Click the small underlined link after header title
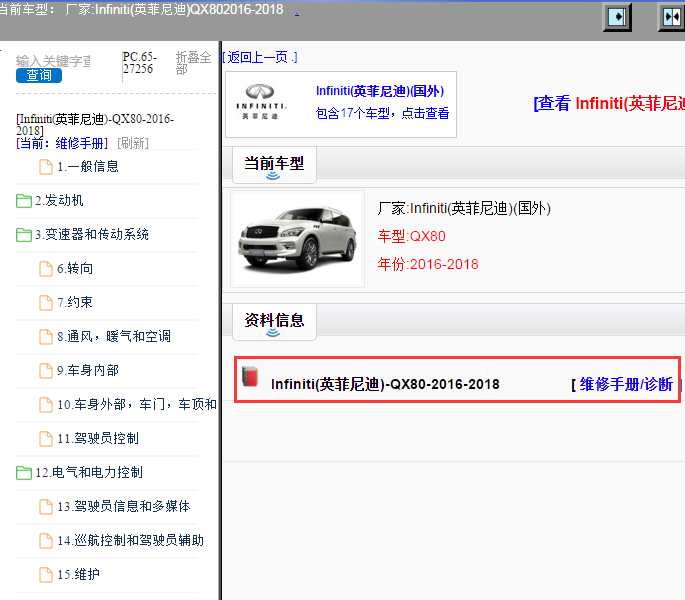The height and width of the screenshot is (600, 685). pyautogui.click(x=297, y=12)
